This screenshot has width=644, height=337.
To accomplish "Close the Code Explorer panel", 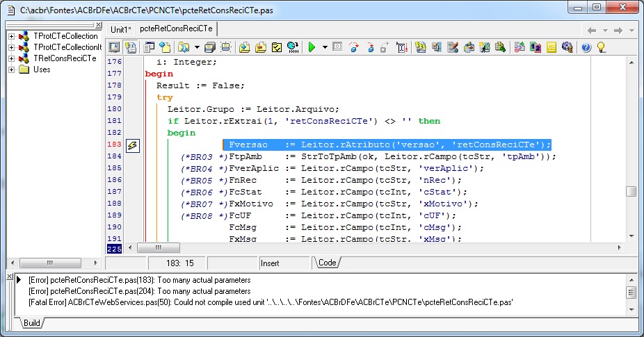I will 99,25.
